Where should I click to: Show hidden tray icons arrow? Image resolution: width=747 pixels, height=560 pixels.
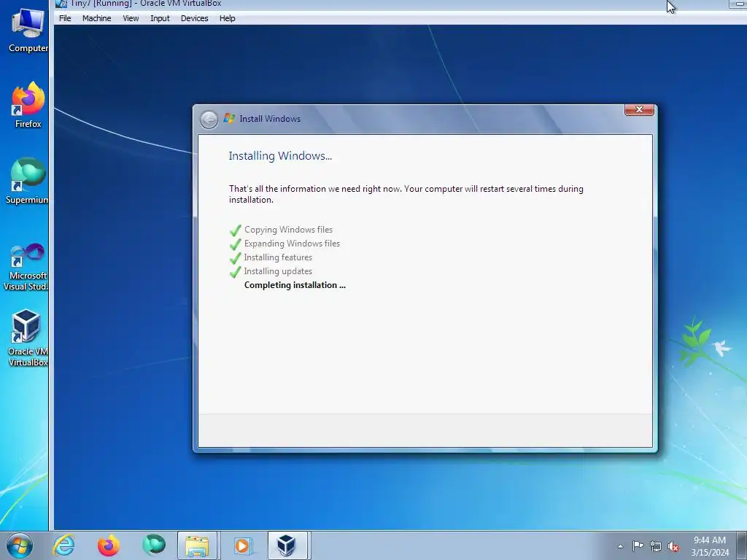coord(620,546)
